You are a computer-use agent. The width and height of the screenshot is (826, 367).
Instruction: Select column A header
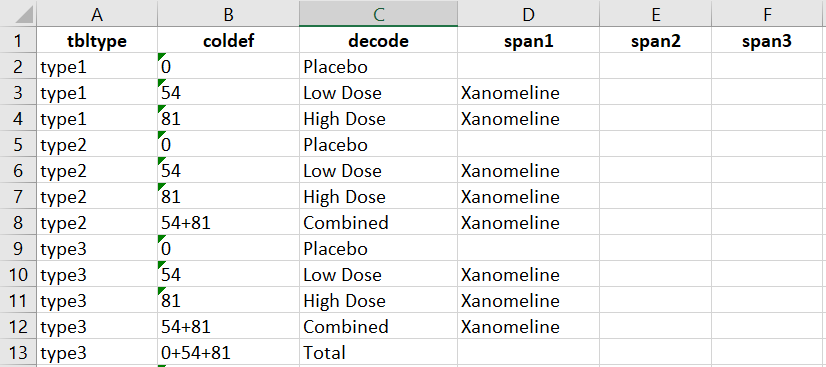pyautogui.click(x=97, y=14)
